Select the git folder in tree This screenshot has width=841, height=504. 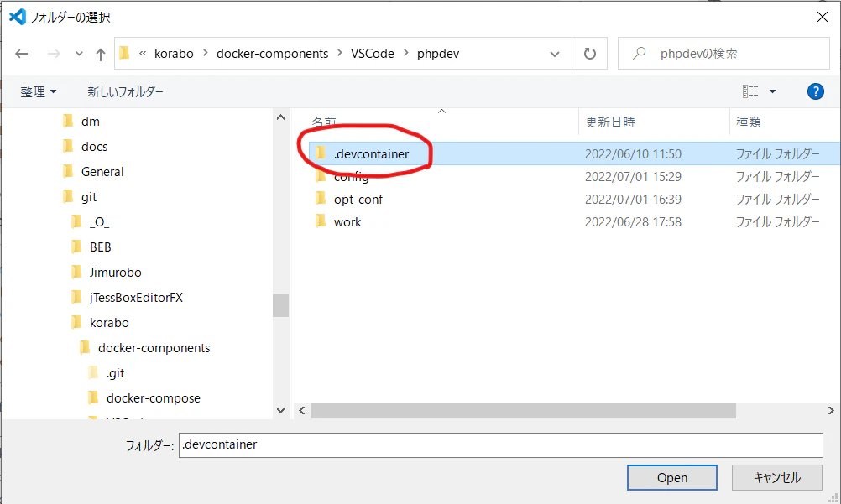tap(89, 197)
